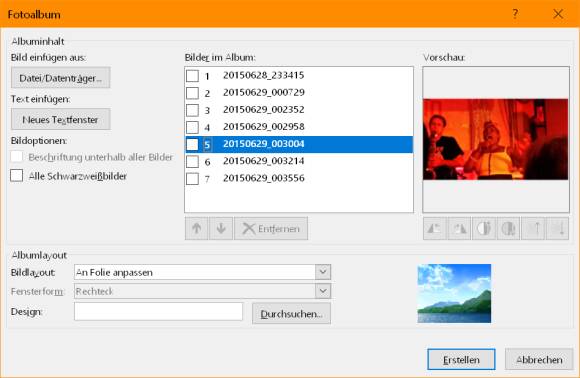Remove selected picture with Entfernen
This screenshot has height=378, width=580.
(x=271, y=229)
